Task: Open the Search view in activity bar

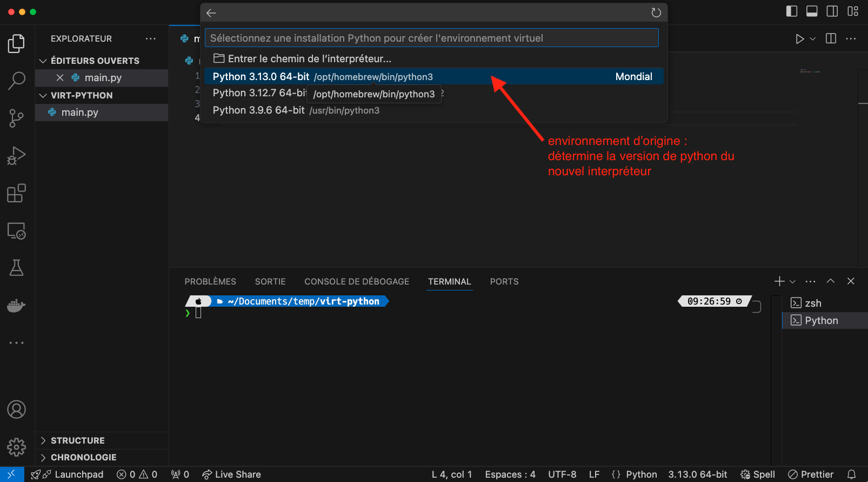Action: pos(16,81)
